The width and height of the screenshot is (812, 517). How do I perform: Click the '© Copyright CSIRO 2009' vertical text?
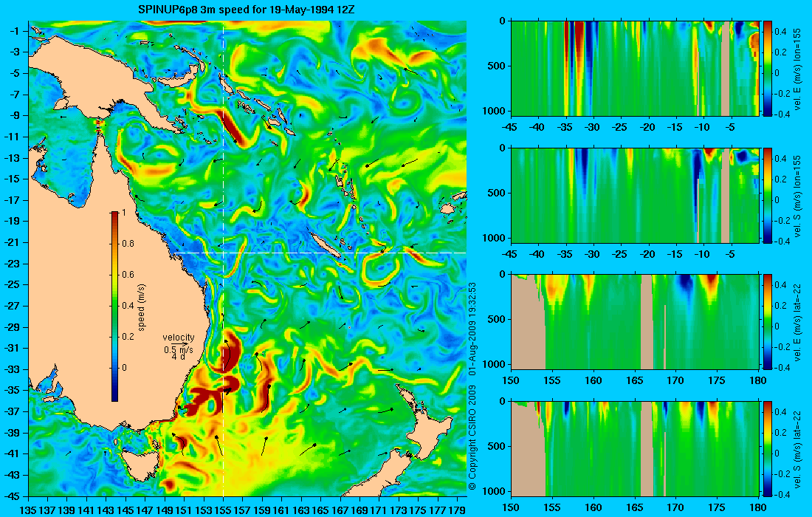tap(472, 438)
